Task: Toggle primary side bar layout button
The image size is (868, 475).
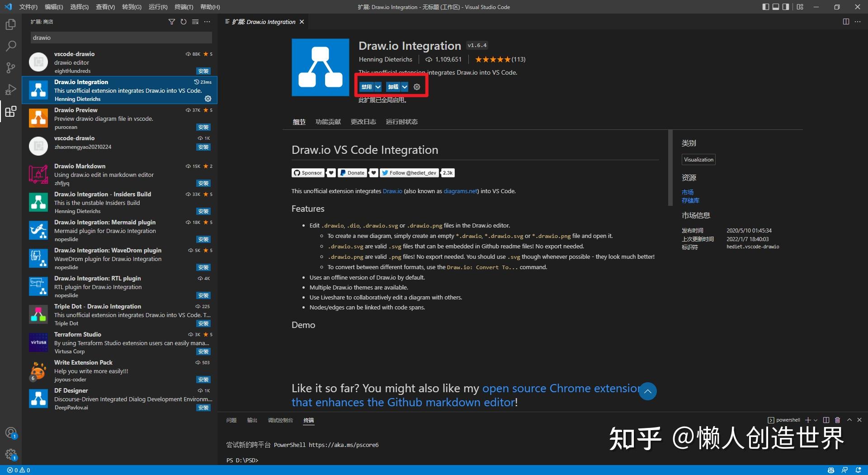Action: (765, 7)
